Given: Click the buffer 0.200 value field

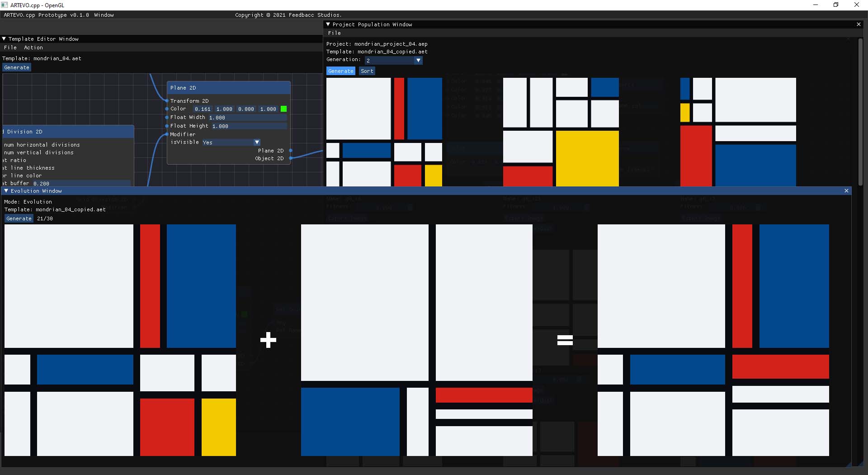Looking at the screenshot, I should coord(81,183).
